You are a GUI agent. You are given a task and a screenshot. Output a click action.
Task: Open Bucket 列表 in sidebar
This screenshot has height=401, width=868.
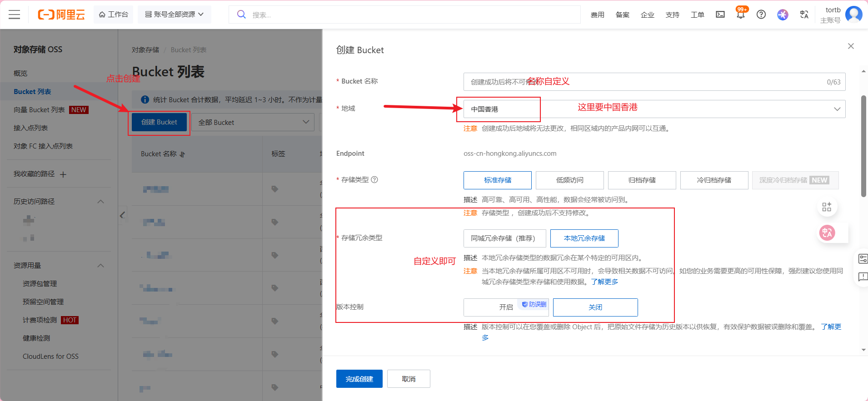coord(32,92)
